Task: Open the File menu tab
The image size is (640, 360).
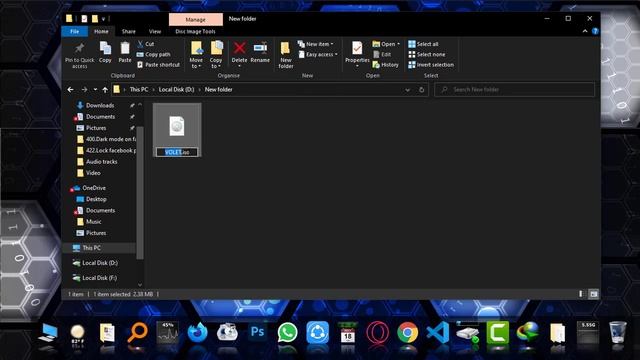Action: [75, 31]
